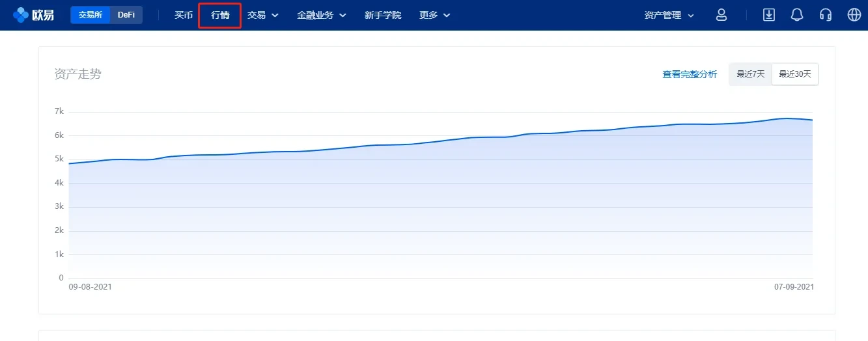Click the customer support headset icon
868x341 pixels.
[x=826, y=15]
